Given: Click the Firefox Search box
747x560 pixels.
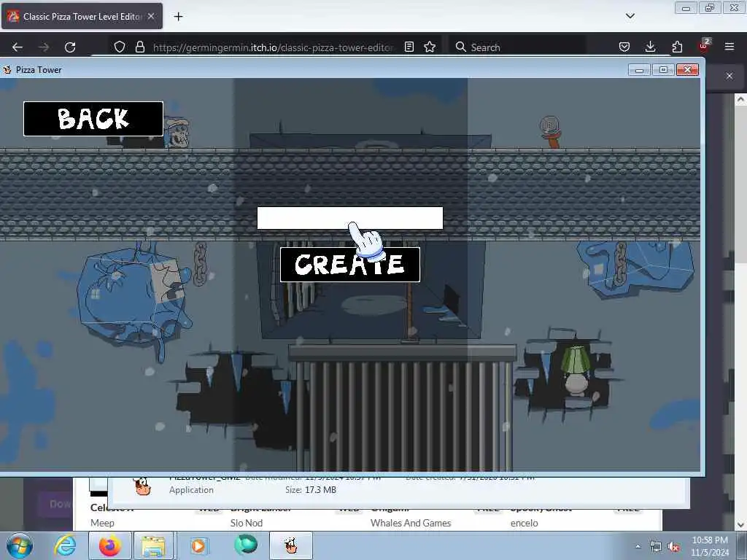Looking at the screenshot, I should (x=517, y=47).
